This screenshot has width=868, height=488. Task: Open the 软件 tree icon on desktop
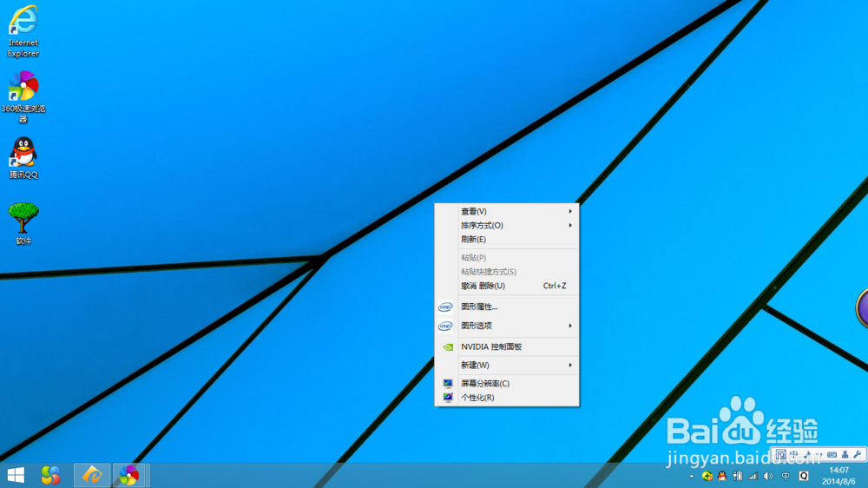[x=23, y=224]
